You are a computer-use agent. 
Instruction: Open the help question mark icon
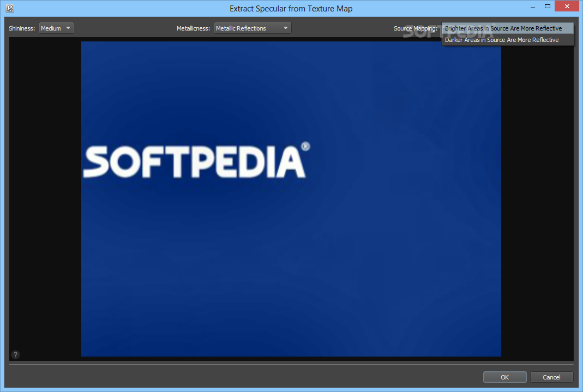pos(15,354)
